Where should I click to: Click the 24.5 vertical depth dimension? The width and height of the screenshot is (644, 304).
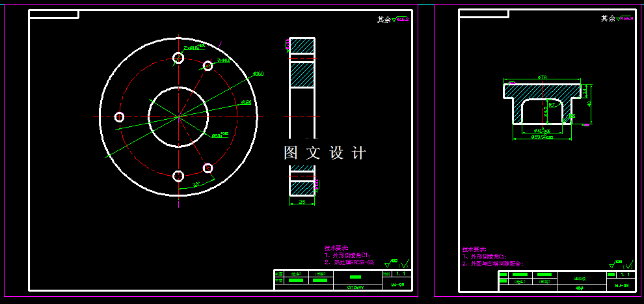545,112
